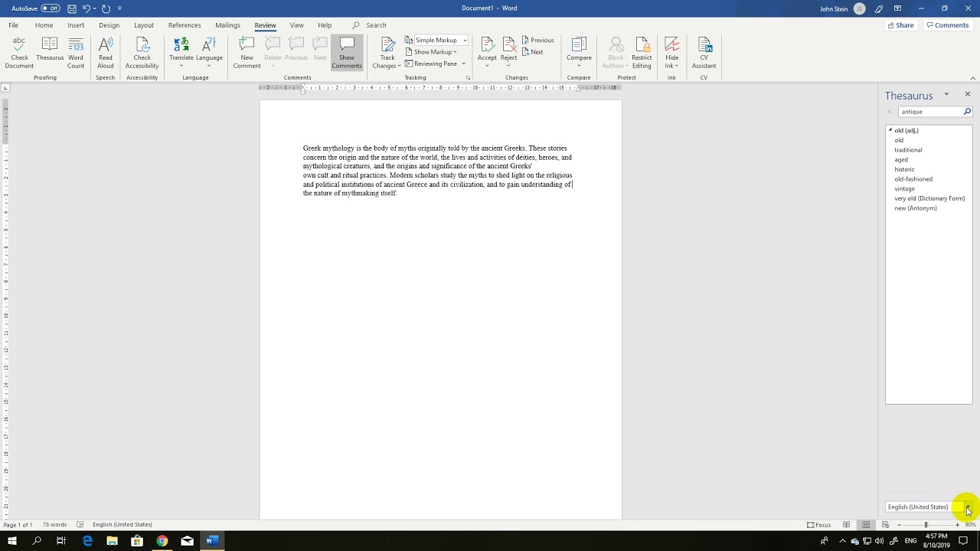The width and height of the screenshot is (980, 551).
Task: Launch CV Assistant
Action: tap(704, 53)
